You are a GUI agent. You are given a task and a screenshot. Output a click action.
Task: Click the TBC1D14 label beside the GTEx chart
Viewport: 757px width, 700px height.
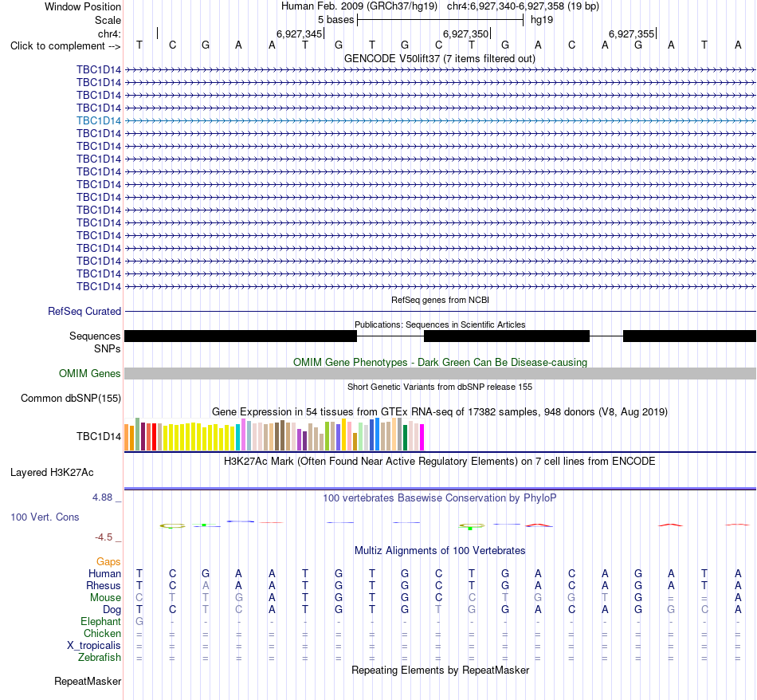[99, 436]
